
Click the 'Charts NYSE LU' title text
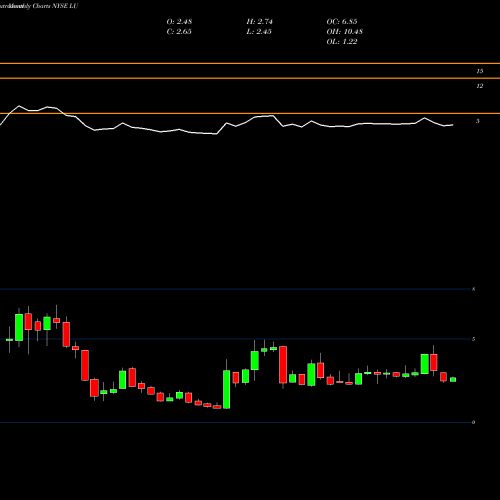coord(55,6)
